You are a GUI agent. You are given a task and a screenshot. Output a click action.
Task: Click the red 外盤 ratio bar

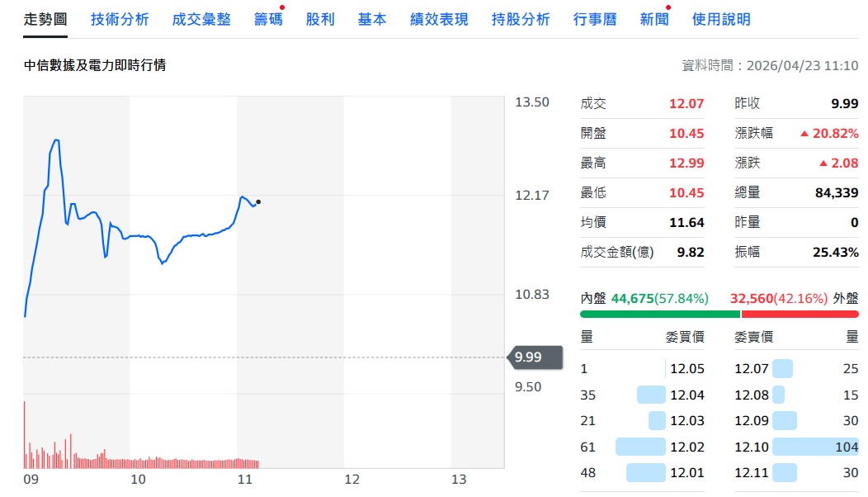coord(800,314)
